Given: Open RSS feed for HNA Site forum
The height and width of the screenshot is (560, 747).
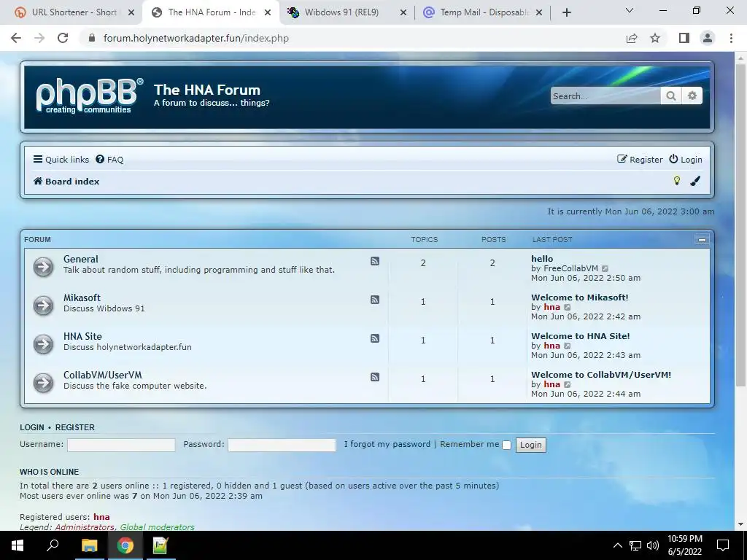Looking at the screenshot, I should pyautogui.click(x=375, y=338).
